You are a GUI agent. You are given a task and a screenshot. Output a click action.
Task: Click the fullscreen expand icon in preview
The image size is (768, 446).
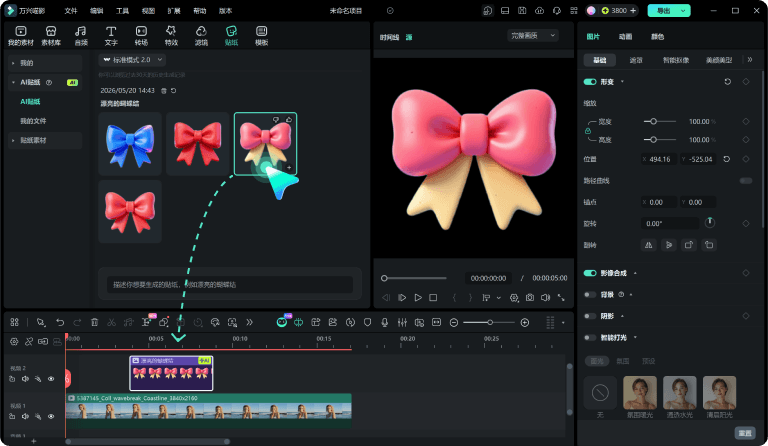coord(561,298)
